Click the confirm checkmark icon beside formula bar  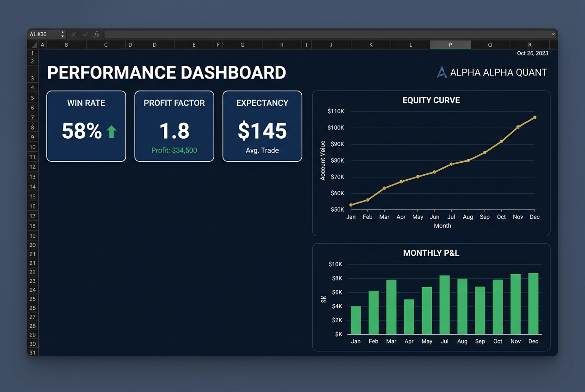(85, 34)
